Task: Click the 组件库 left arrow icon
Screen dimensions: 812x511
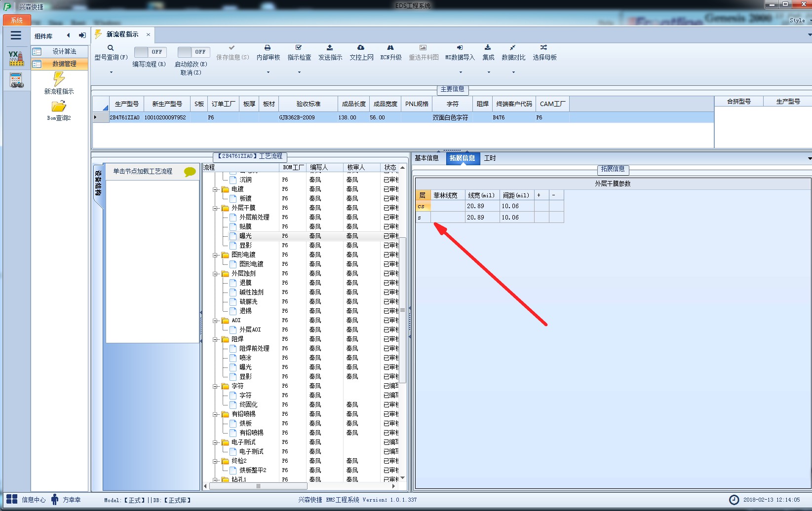Action: [x=68, y=36]
